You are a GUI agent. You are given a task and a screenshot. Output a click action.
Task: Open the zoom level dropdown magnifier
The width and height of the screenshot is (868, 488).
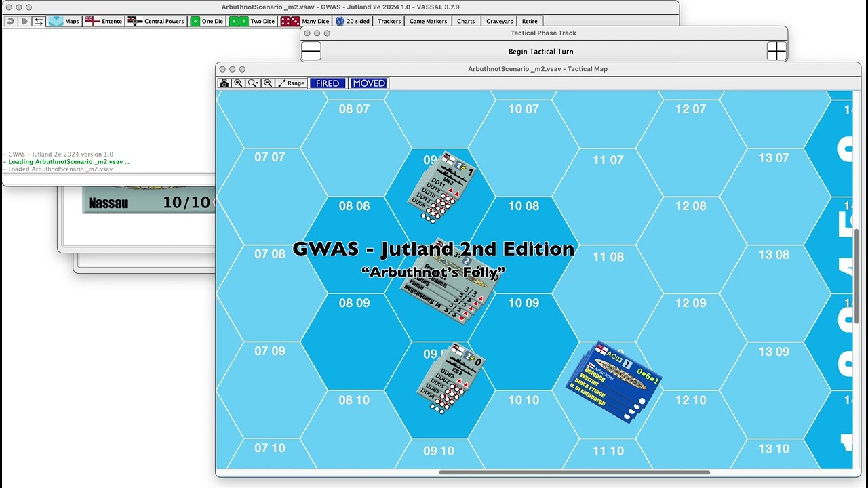(254, 83)
